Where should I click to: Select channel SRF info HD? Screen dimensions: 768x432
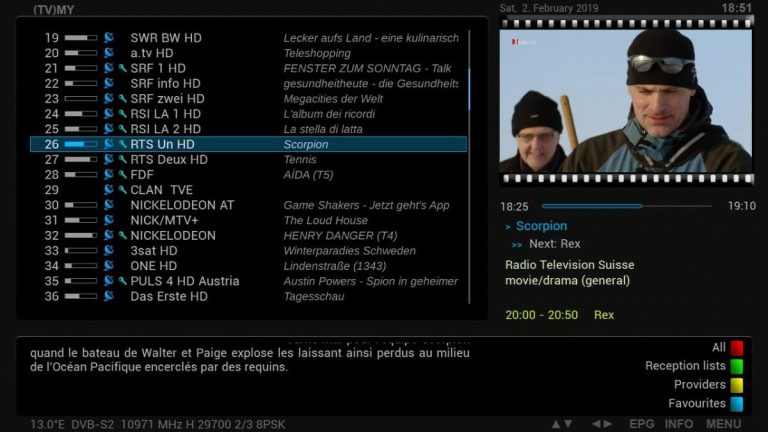(165, 83)
